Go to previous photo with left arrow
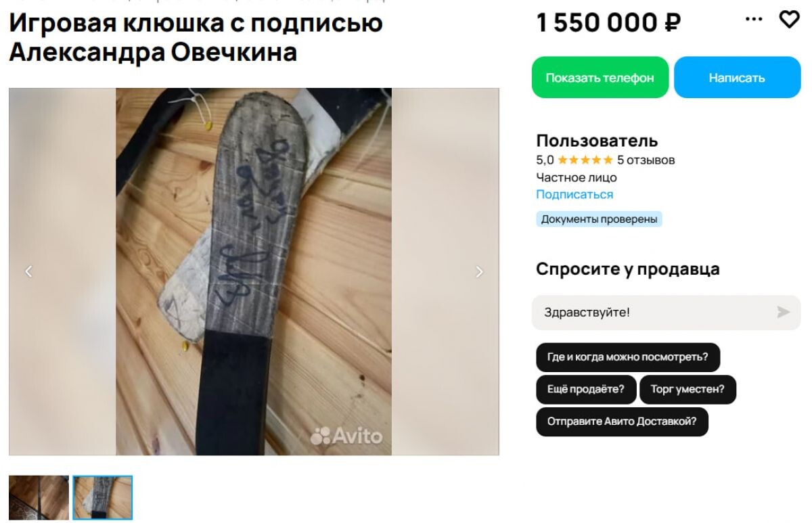Image resolution: width=812 pixels, height=523 pixels. click(28, 271)
